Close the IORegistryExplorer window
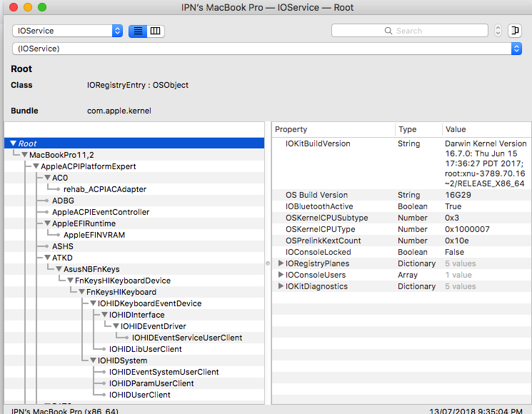 pos(14,7)
